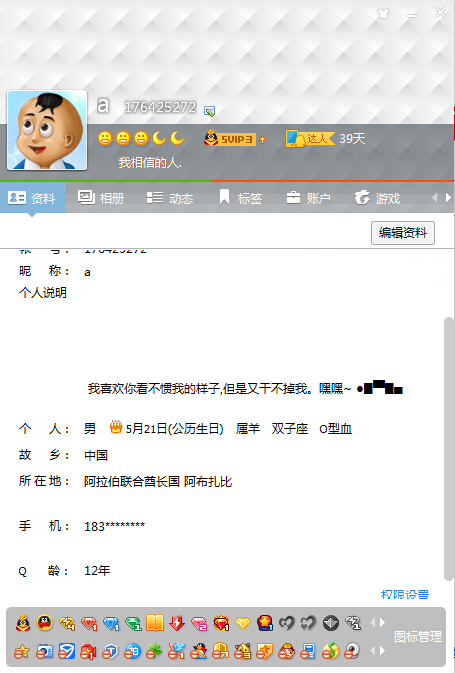
Task: Open the 游戏 tab
Action: 377,198
